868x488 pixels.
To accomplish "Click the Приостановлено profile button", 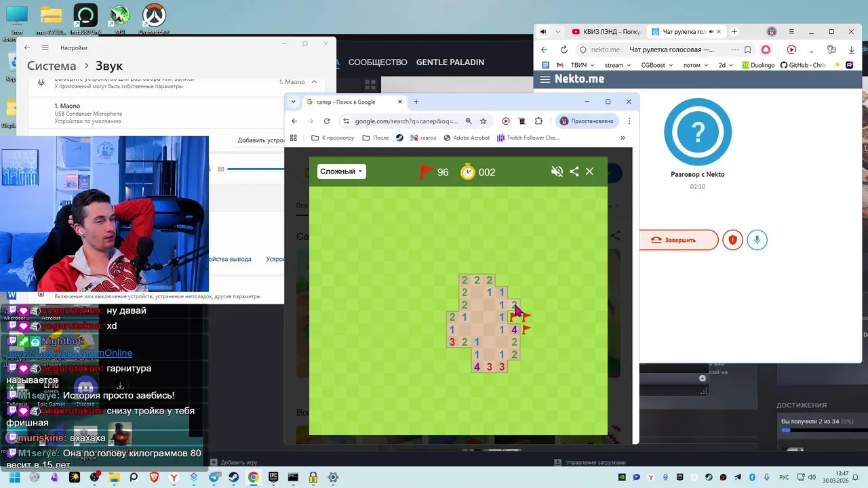I will (587, 121).
